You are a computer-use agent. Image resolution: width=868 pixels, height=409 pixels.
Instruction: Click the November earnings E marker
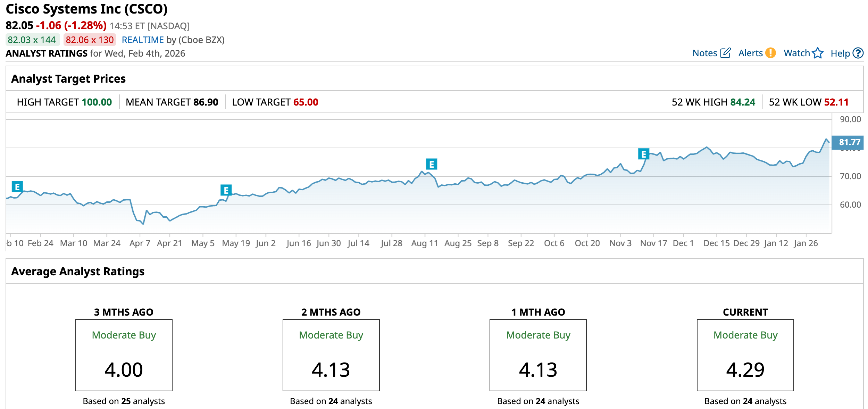pyautogui.click(x=643, y=154)
